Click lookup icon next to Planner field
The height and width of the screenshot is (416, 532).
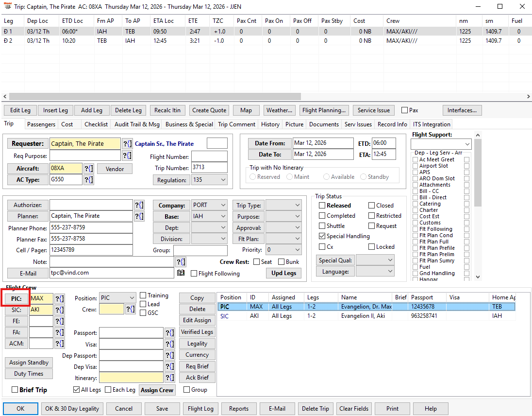pyautogui.click(x=139, y=216)
